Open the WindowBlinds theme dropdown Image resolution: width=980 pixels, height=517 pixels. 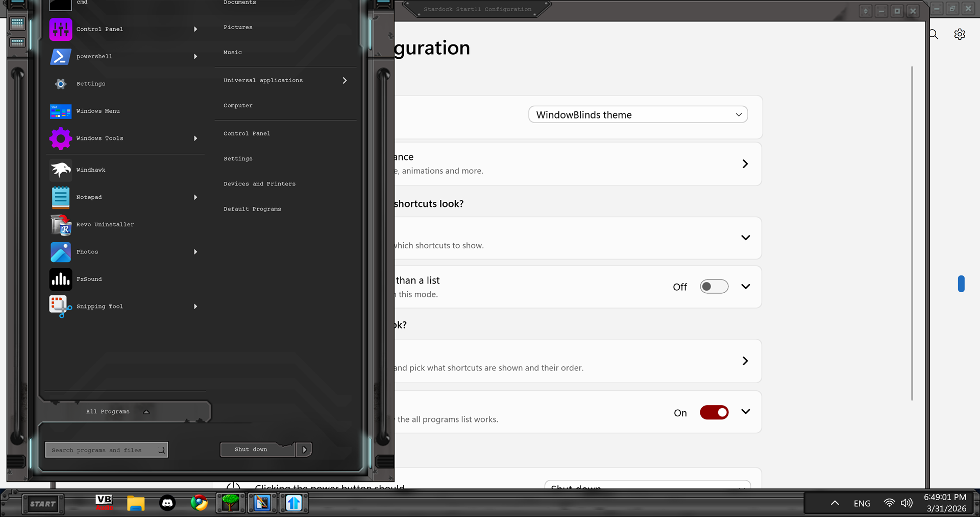coord(638,114)
